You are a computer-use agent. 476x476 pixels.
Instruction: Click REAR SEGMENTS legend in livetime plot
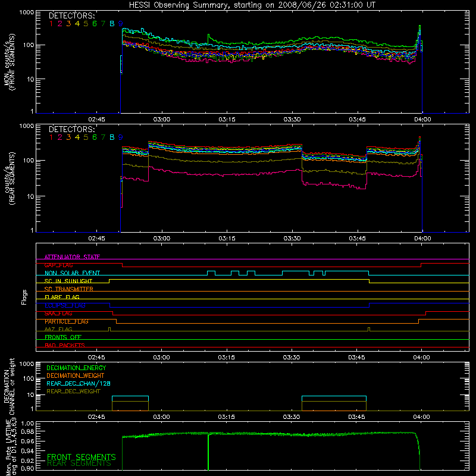(79, 464)
